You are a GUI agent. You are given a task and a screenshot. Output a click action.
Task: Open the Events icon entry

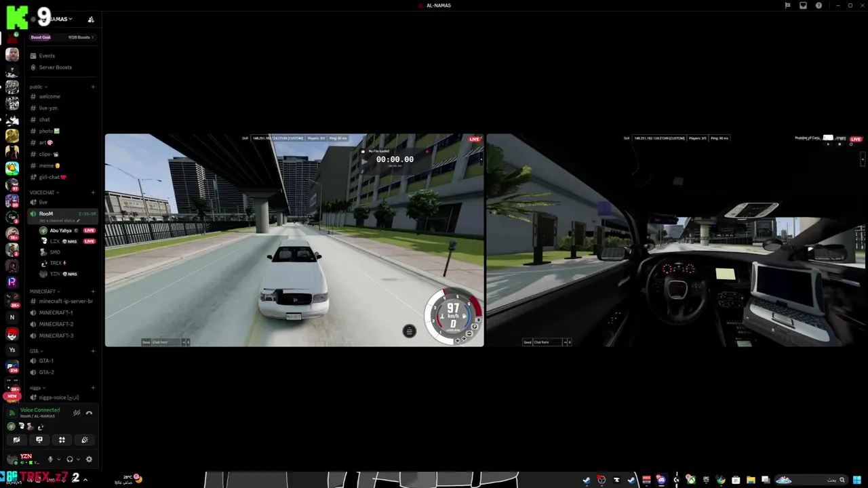point(33,56)
